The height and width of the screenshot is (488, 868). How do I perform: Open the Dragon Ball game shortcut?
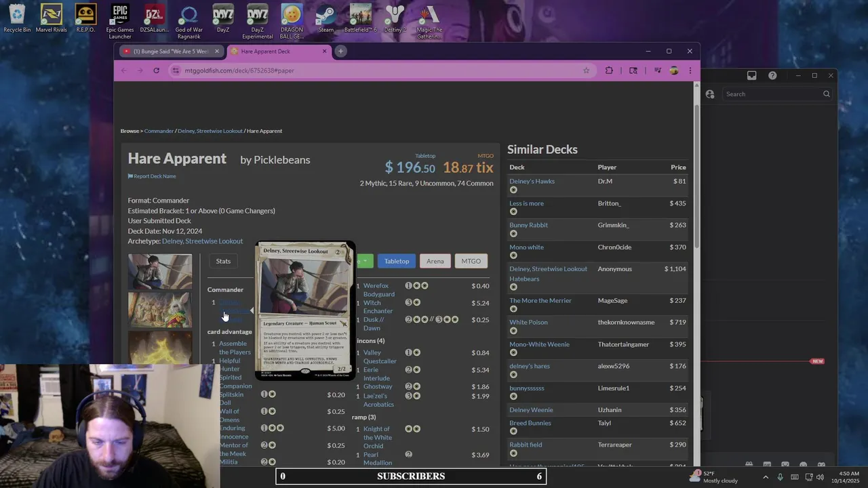[x=292, y=22]
